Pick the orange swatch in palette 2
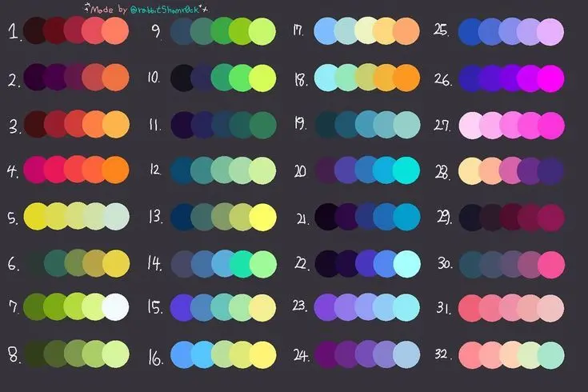Viewport: 588px width, 392px height. (x=115, y=78)
